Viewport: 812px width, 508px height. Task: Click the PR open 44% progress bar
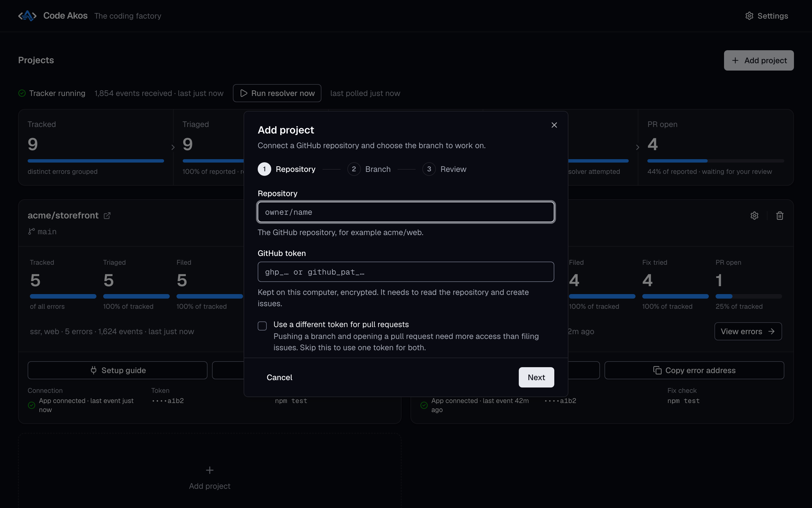tap(716, 161)
